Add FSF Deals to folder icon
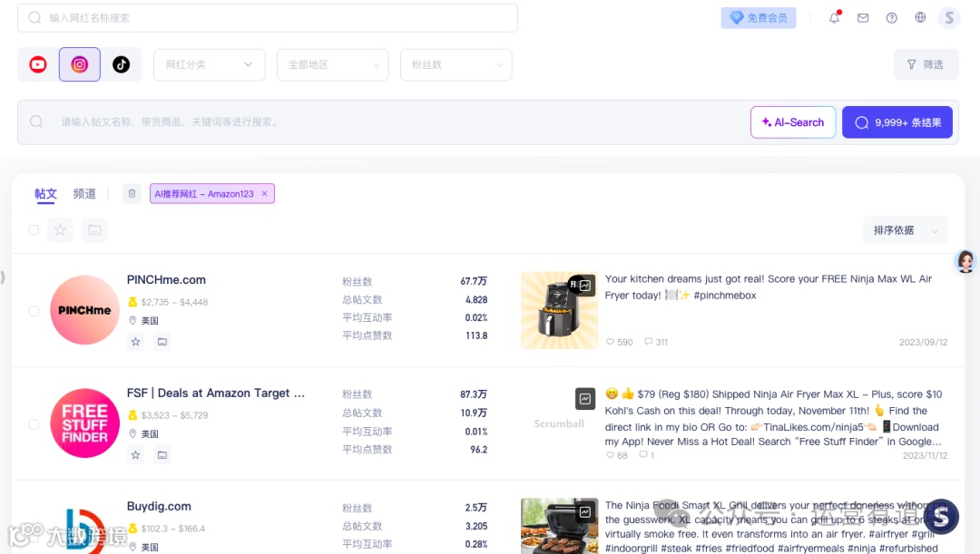Image resolution: width=980 pixels, height=554 pixels. pyautogui.click(x=162, y=454)
